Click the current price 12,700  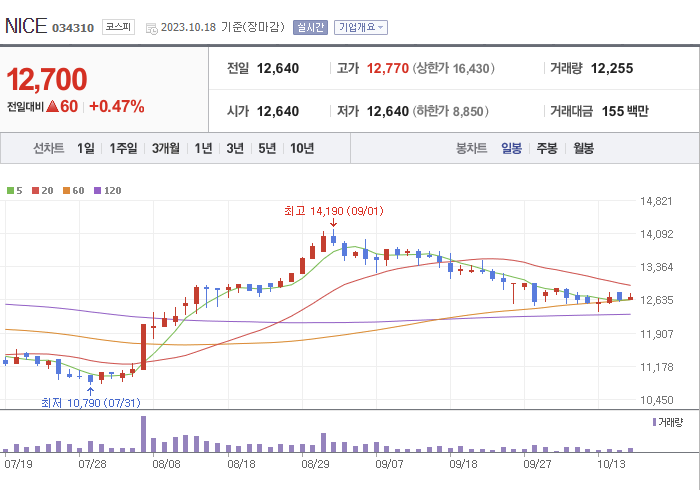pos(47,79)
